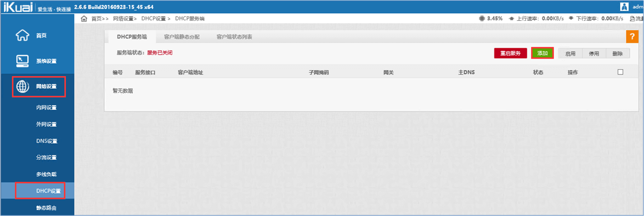This screenshot has width=644, height=216.
Task: Open the home icon in sidebar
Action: pyautogui.click(x=22, y=36)
